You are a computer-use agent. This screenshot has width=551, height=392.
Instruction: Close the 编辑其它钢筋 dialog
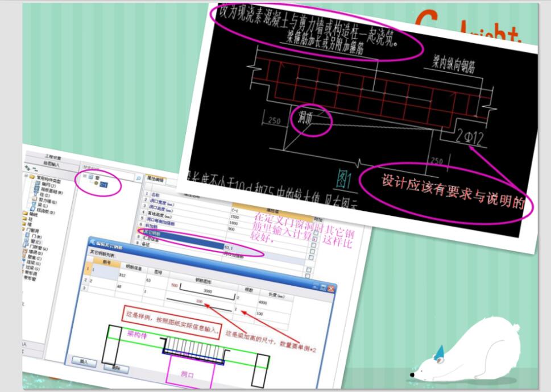pyautogui.click(x=331, y=289)
